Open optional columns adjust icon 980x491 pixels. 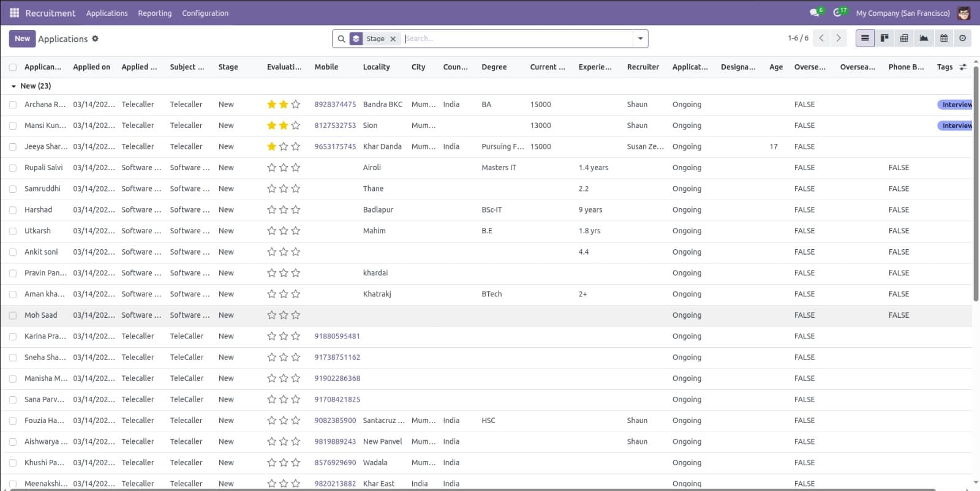(963, 67)
